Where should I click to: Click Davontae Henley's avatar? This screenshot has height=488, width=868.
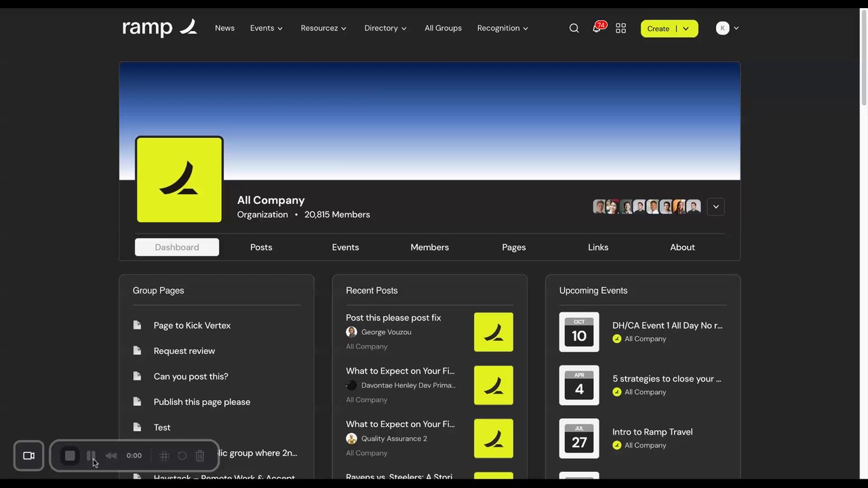[351, 385]
